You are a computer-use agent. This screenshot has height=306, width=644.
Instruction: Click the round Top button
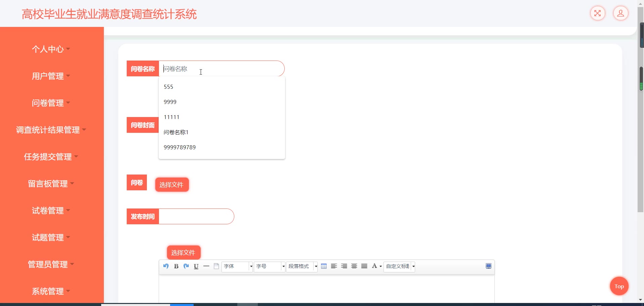(619, 286)
